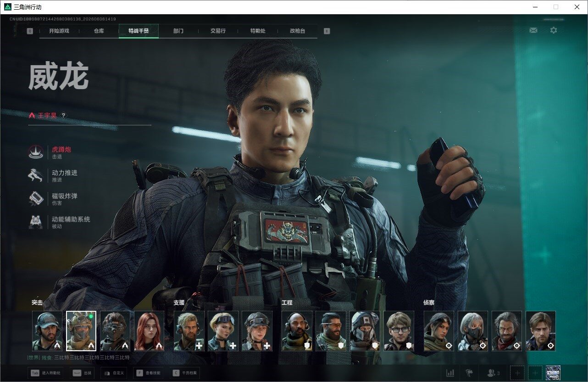
Task: Select the 侦察 operator with red scarf
Action: point(507,331)
